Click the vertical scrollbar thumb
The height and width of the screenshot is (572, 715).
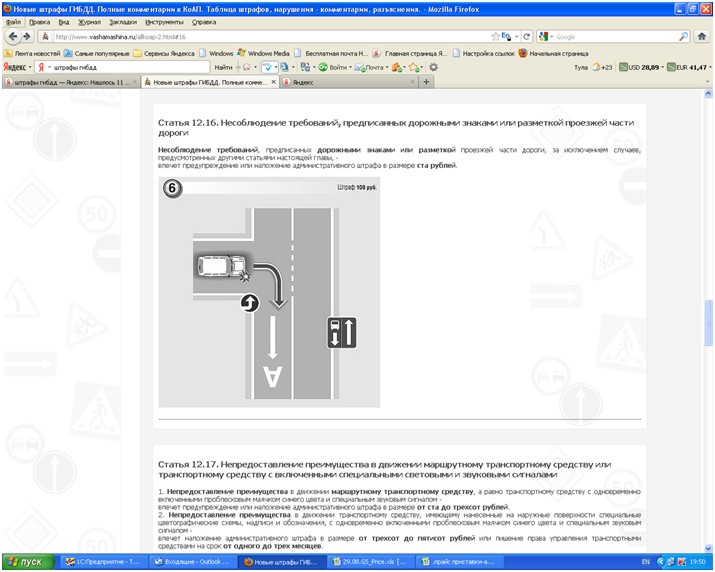click(x=708, y=323)
